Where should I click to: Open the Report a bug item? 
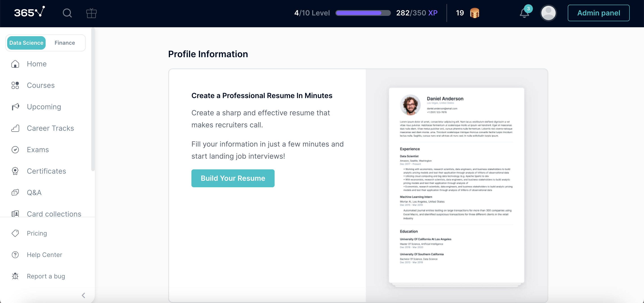click(46, 276)
